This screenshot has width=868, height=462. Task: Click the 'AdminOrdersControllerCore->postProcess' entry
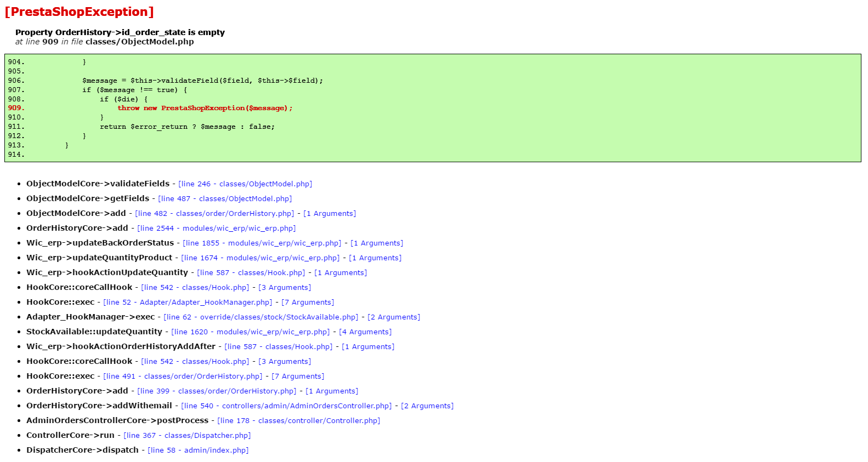[117, 420]
